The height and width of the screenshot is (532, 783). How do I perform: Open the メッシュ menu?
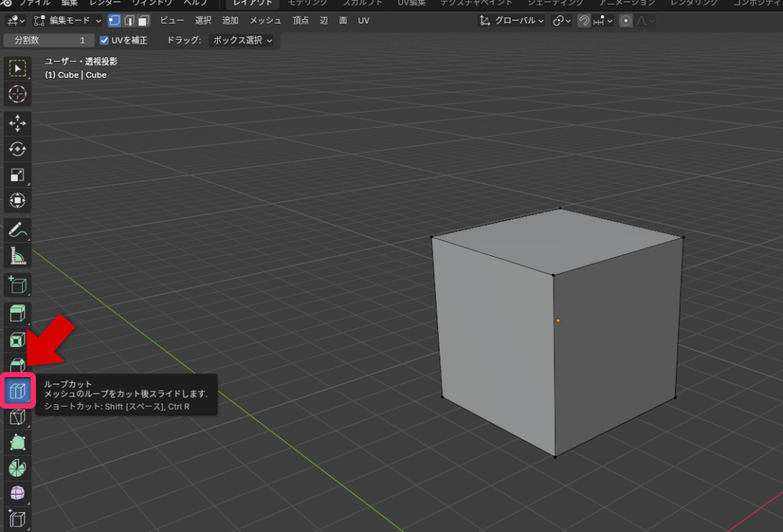click(265, 21)
